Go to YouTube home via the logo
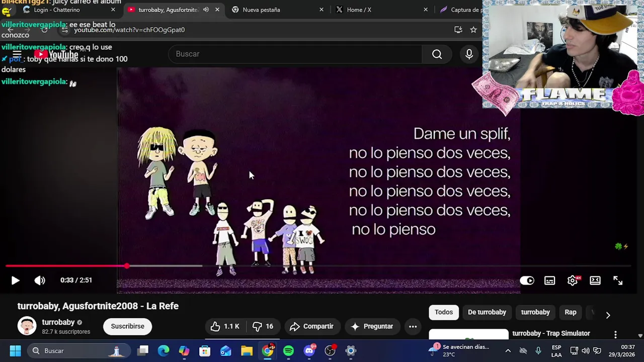Image resolution: width=644 pixels, height=362 pixels. [56, 54]
